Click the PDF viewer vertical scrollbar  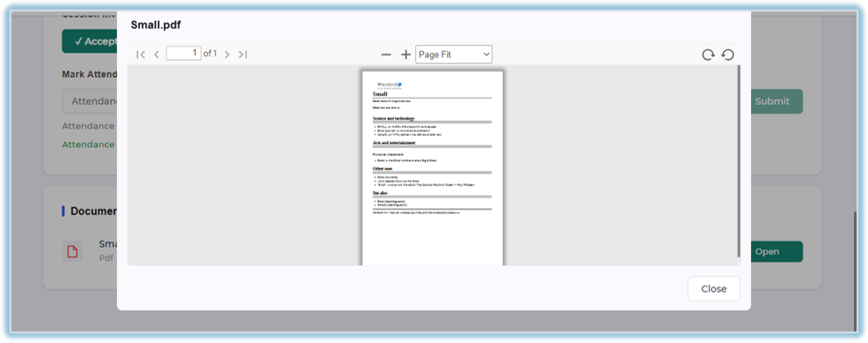(738, 161)
